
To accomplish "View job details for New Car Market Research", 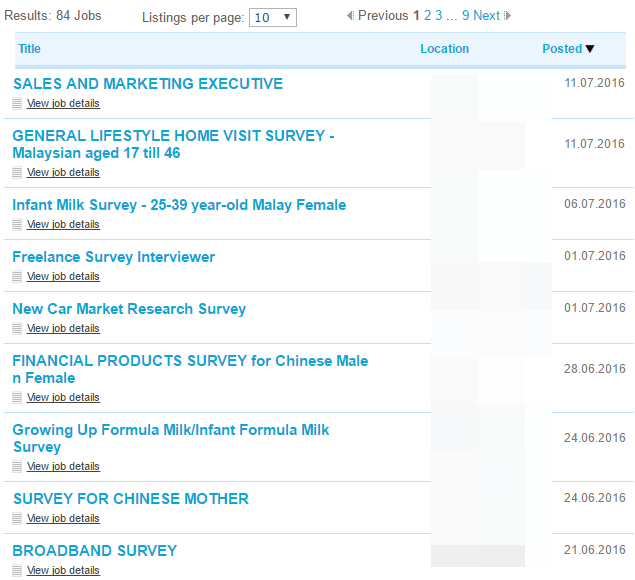I will [x=63, y=328].
